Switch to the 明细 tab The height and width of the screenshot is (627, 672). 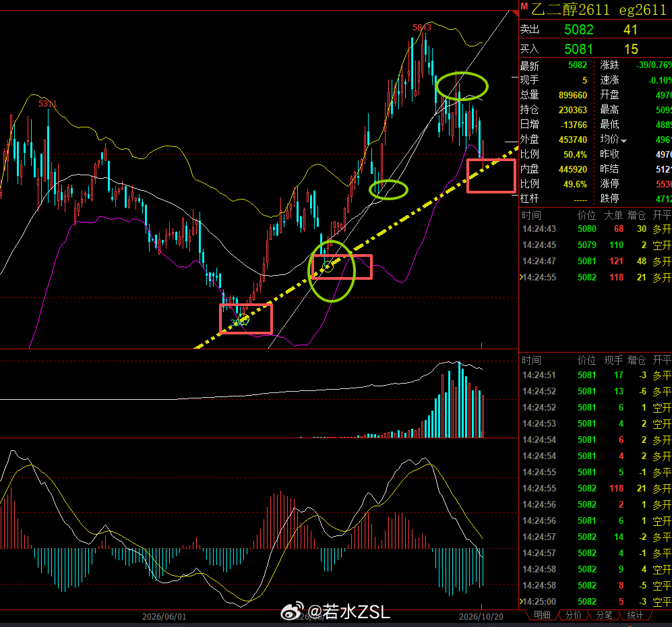click(x=542, y=615)
